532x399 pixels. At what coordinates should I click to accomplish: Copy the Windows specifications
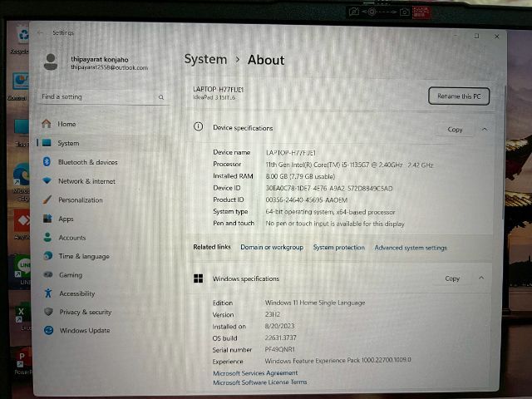452,278
